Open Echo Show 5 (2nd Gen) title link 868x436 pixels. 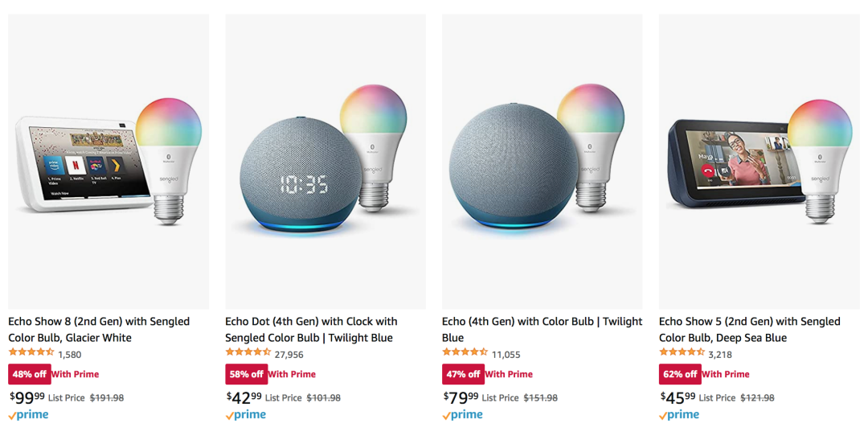[750, 330]
